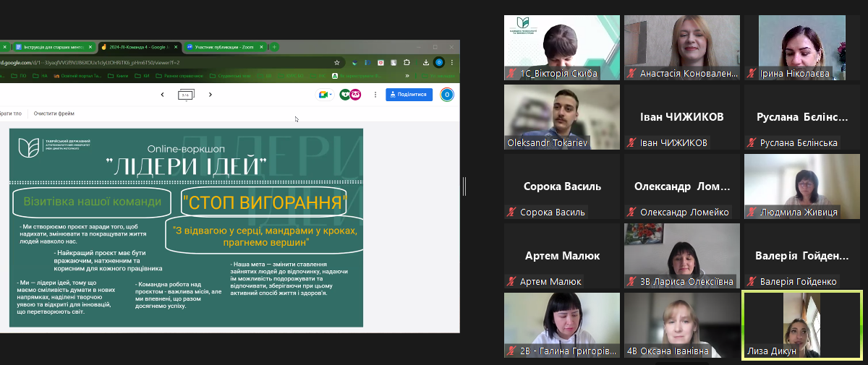Go to next Jamboard frame

[210, 95]
